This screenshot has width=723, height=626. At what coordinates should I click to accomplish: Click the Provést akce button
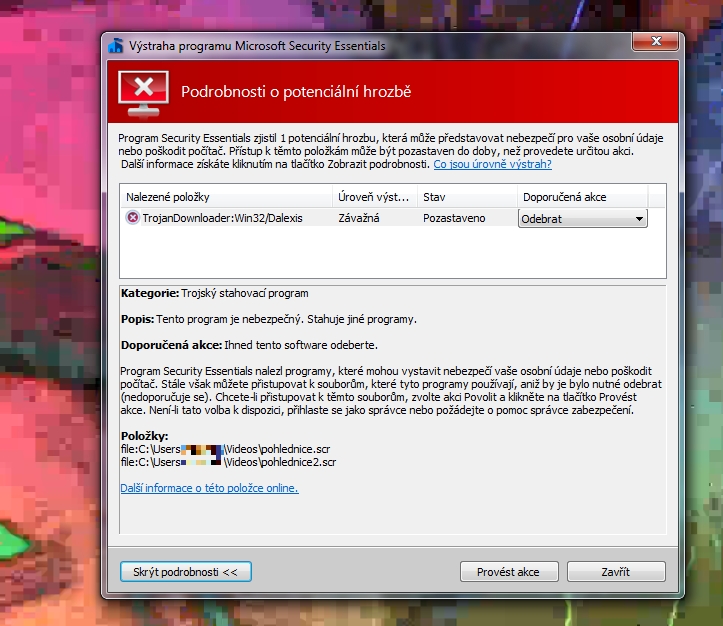click(x=509, y=572)
